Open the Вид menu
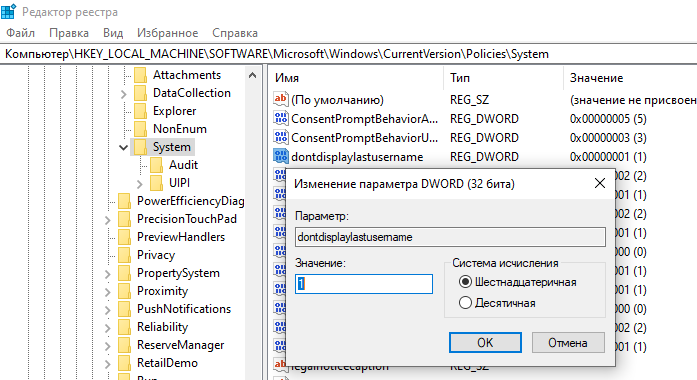 pos(113,33)
